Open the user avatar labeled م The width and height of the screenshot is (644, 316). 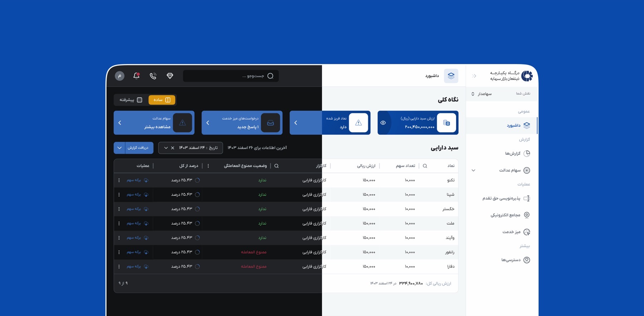pos(119,76)
